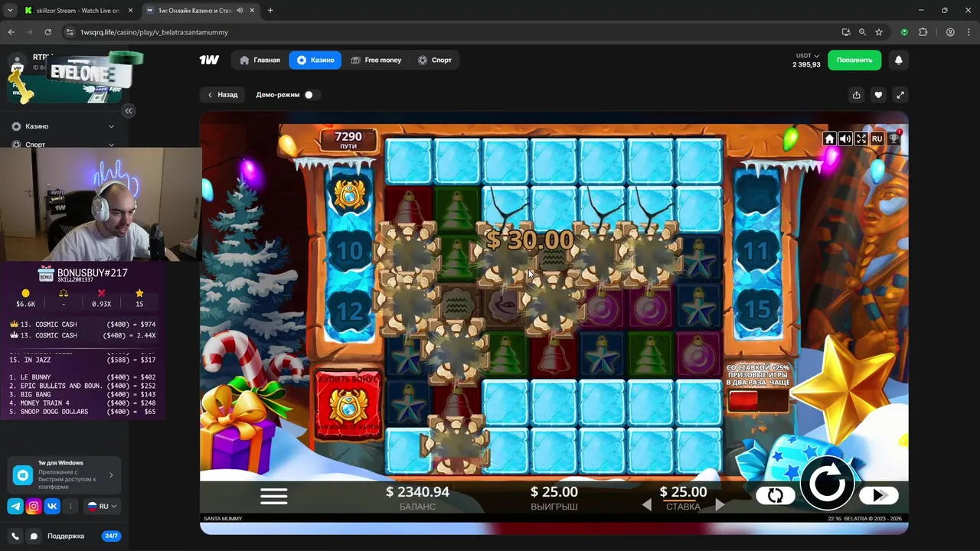Open a new browser tab
Viewport: 980px width, 551px height.
tap(270, 11)
